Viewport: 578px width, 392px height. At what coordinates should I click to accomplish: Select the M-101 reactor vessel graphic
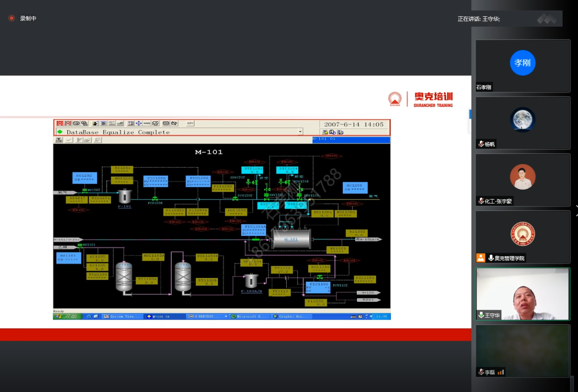291,238
